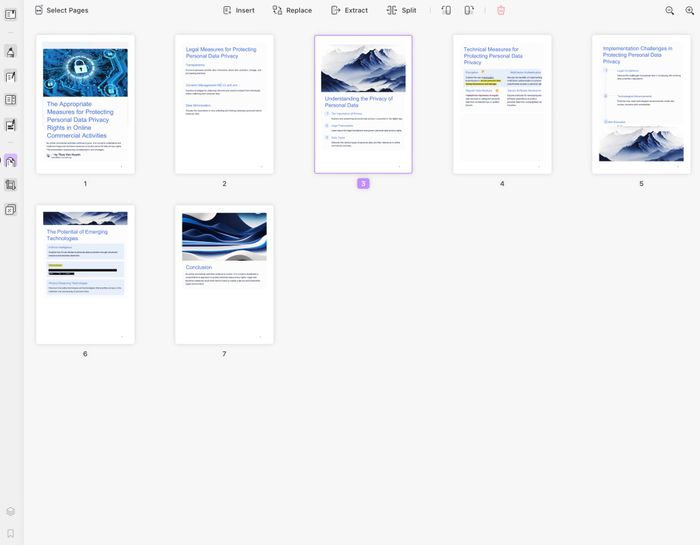Open the Select Pages option

[x=60, y=10]
